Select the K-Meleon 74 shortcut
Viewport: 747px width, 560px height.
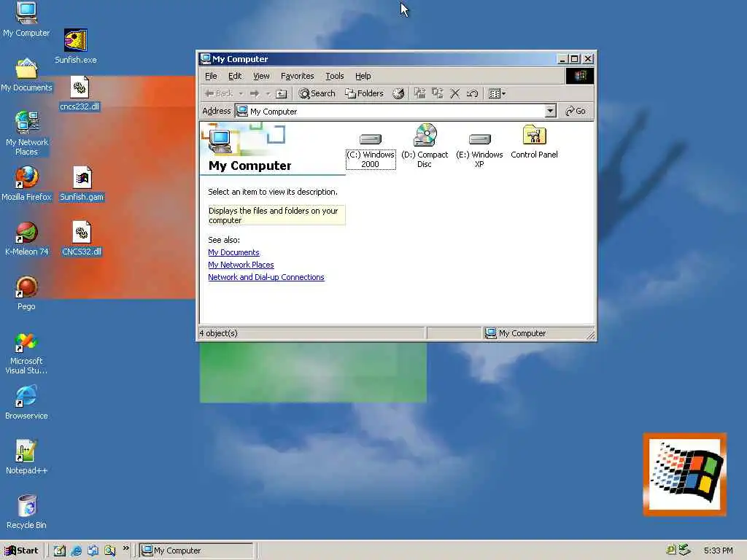(26, 238)
